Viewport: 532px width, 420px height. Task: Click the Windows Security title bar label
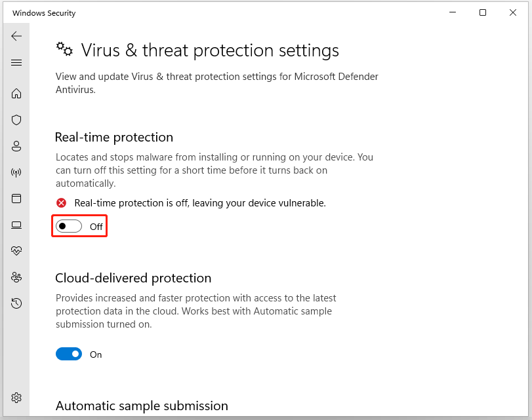point(43,12)
